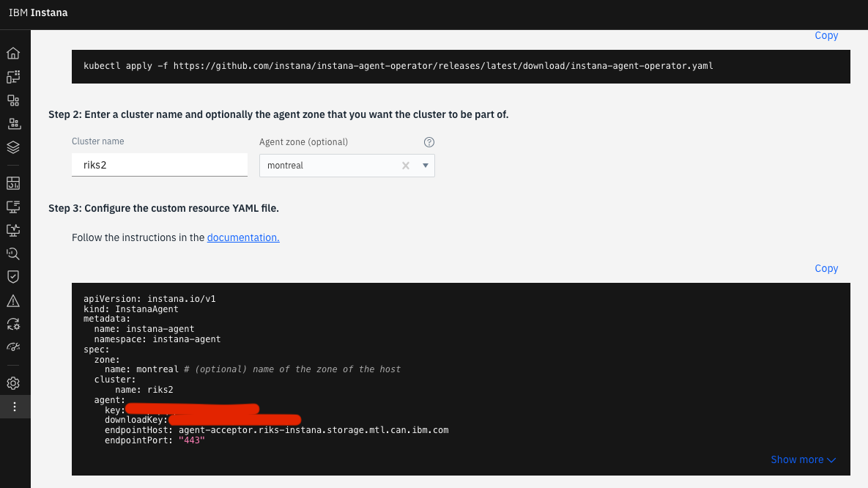Click the endpointPort "443" value
The image size is (868, 488).
pos(191,440)
